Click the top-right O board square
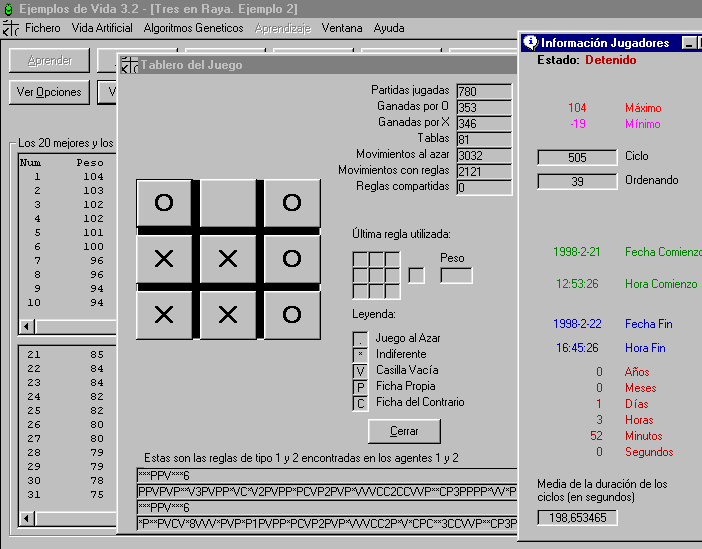Viewport: 702px width, 549px height. click(292, 203)
